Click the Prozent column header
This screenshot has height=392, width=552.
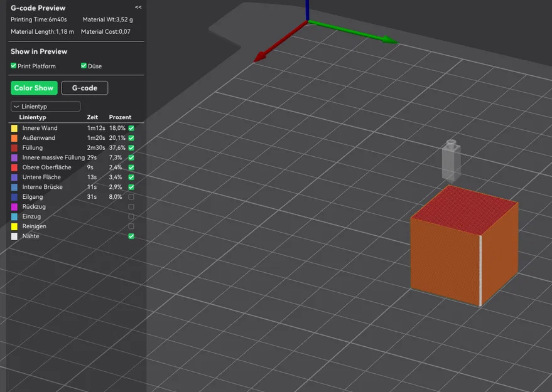[x=120, y=117]
